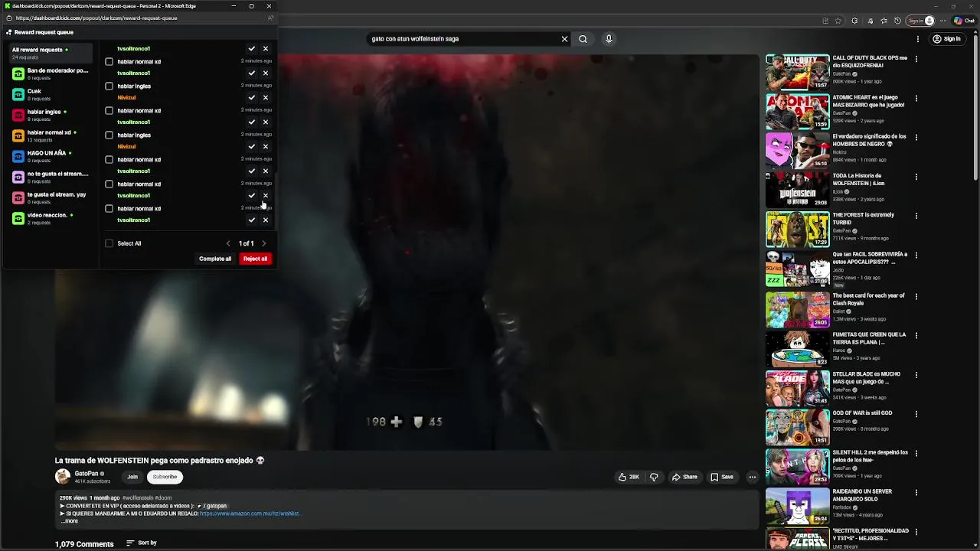
Task: Expand the video description with '...more'
Action: pyautogui.click(x=70, y=521)
